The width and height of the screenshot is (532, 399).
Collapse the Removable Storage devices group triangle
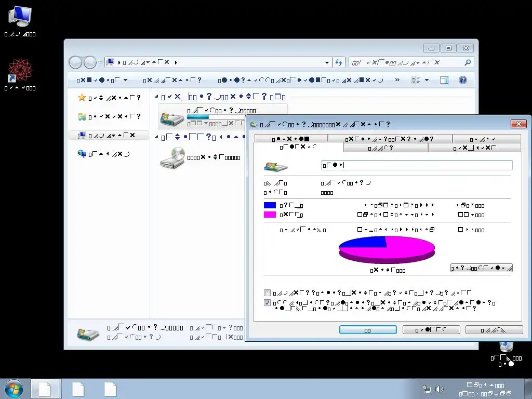[156, 137]
